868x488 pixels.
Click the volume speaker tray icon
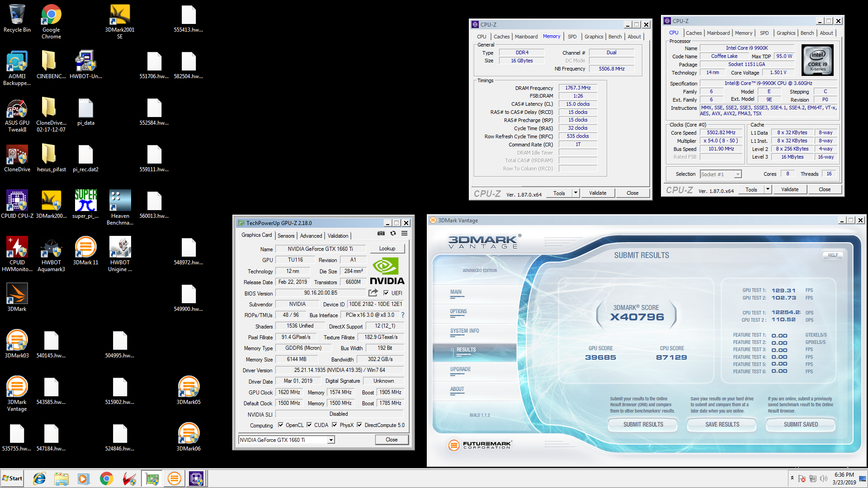824,479
